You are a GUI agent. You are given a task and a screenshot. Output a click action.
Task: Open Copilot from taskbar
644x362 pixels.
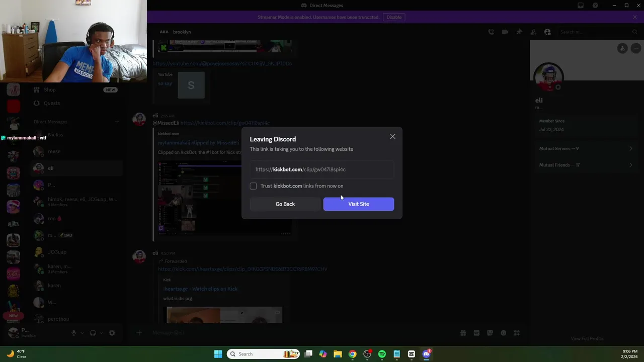pyautogui.click(x=323, y=354)
